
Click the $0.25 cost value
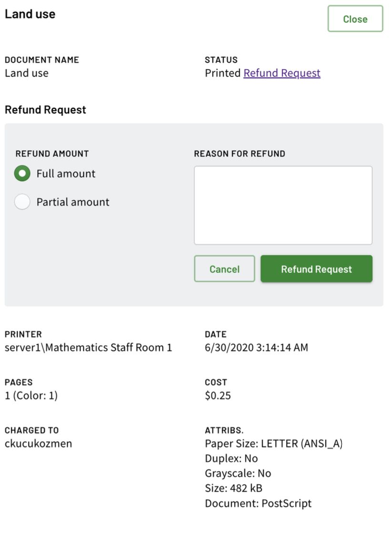pos(218,395)
